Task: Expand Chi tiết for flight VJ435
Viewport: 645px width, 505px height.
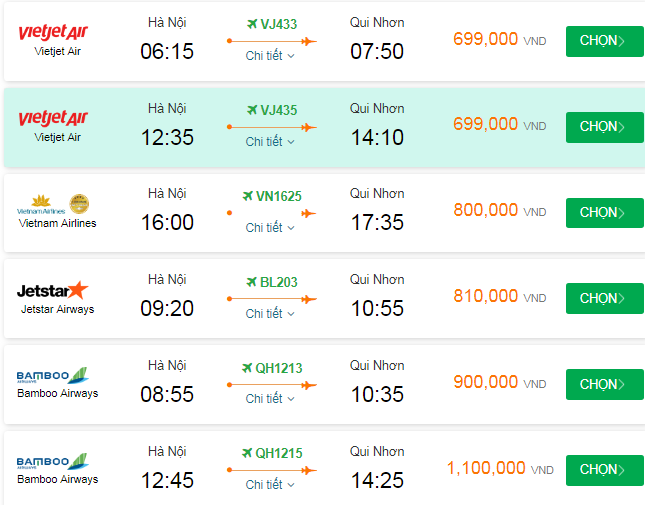Action: point(270,142)
